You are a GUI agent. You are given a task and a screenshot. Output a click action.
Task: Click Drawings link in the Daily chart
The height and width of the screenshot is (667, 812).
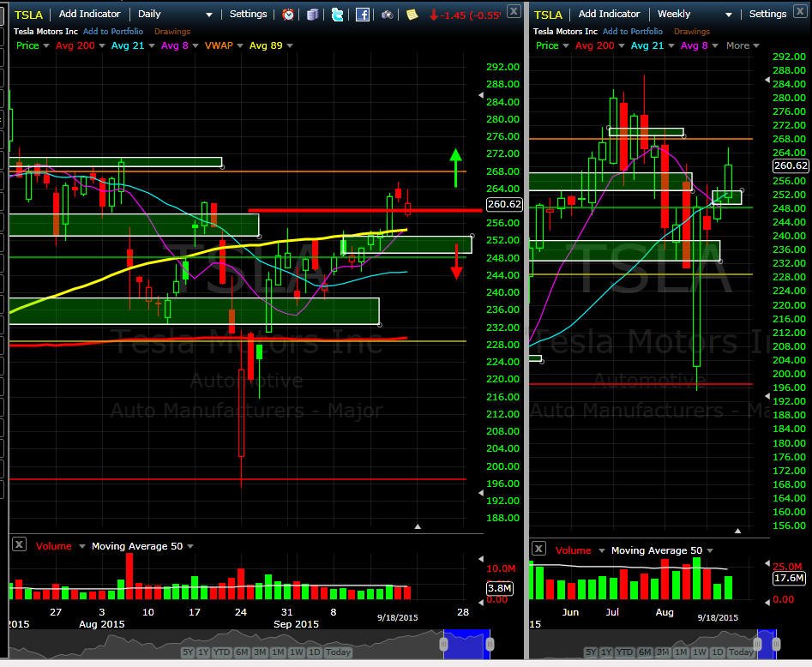click(172, 32)
